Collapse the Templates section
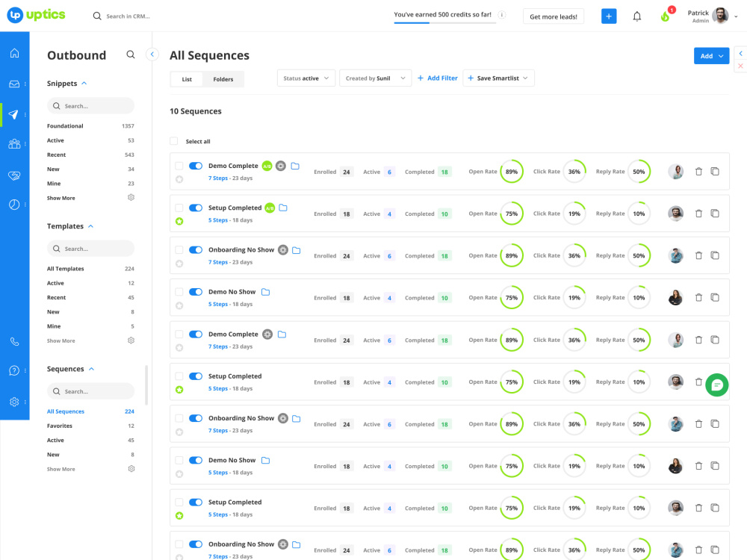This screenshot has height=560, width=747. tap(90, 226)
